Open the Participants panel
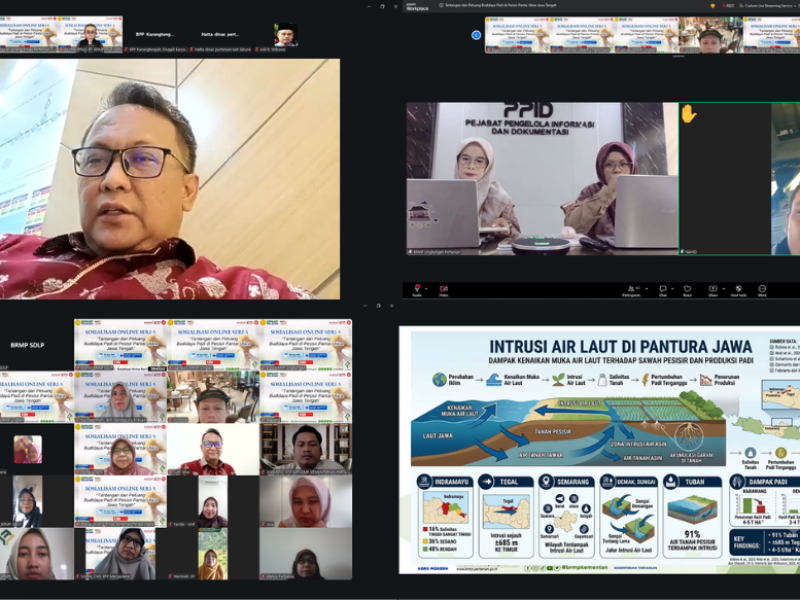This screenshot has width=800, height=600. coord(632,290)
